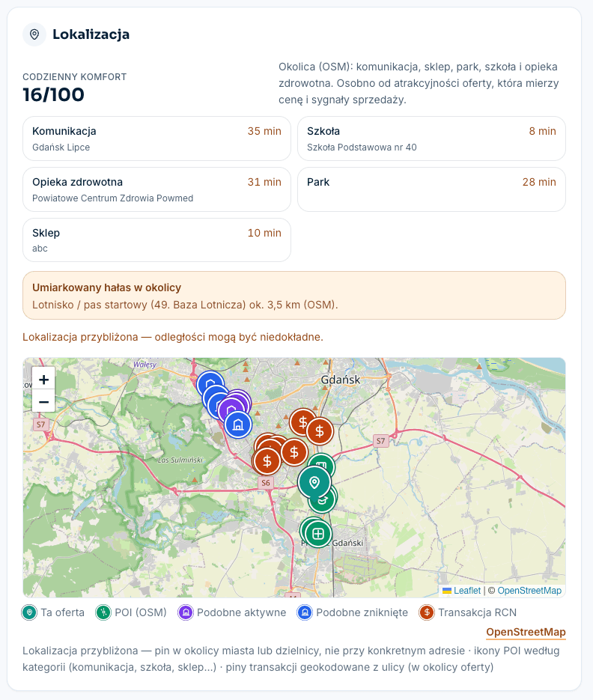Click the grey footnote about pin placement
Viewport: 593px width, 700px height.
tap(291, 659)
